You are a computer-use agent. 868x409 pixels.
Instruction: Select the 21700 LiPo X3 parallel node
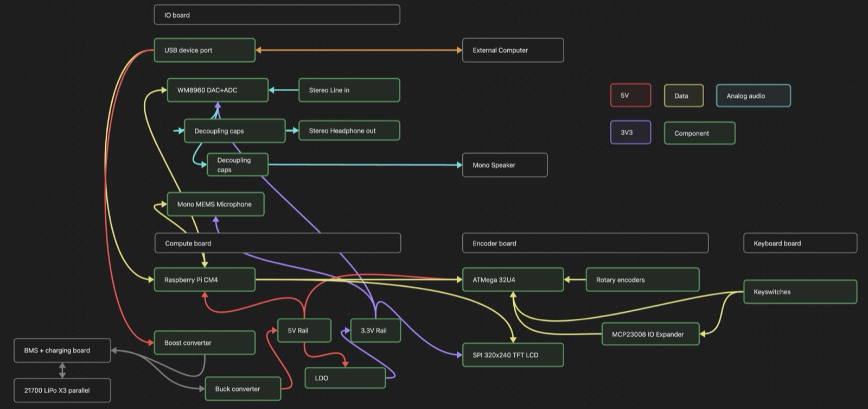point(62,390)
